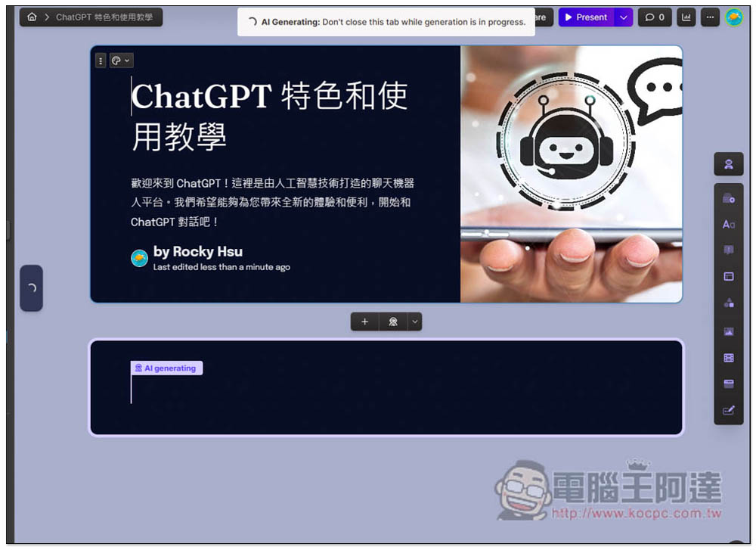
Task: Open the forms and buttons icon
Action: pos(728,411)
